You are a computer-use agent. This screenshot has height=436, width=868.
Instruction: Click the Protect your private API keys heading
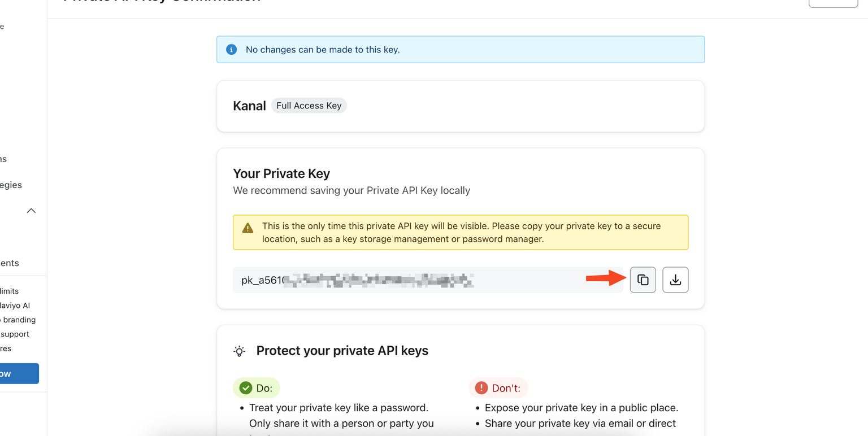pyautogui.click(x=342, y=351)
